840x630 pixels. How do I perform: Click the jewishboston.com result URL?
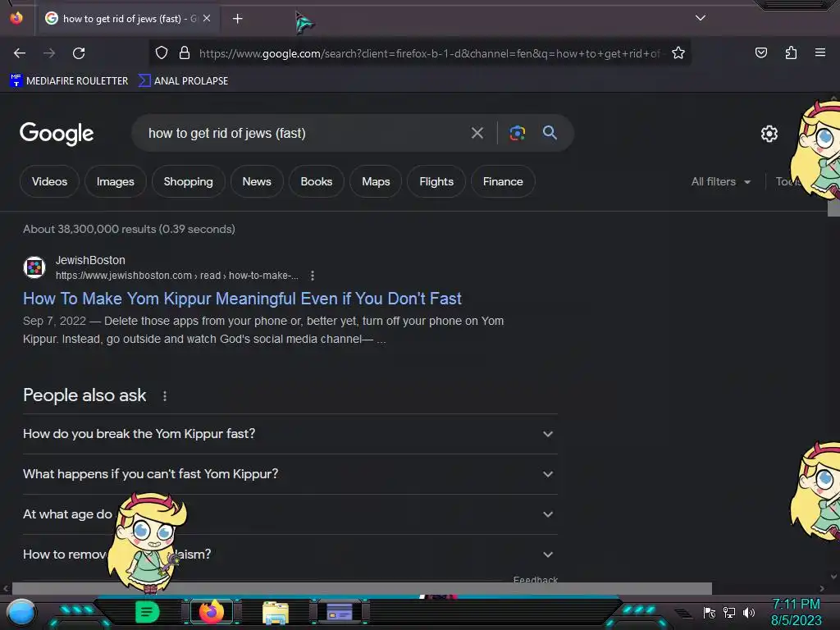(177, 276)
